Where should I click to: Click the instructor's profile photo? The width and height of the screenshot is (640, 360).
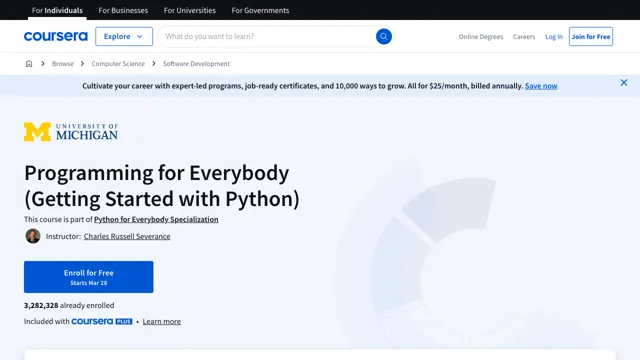(33, 236)
